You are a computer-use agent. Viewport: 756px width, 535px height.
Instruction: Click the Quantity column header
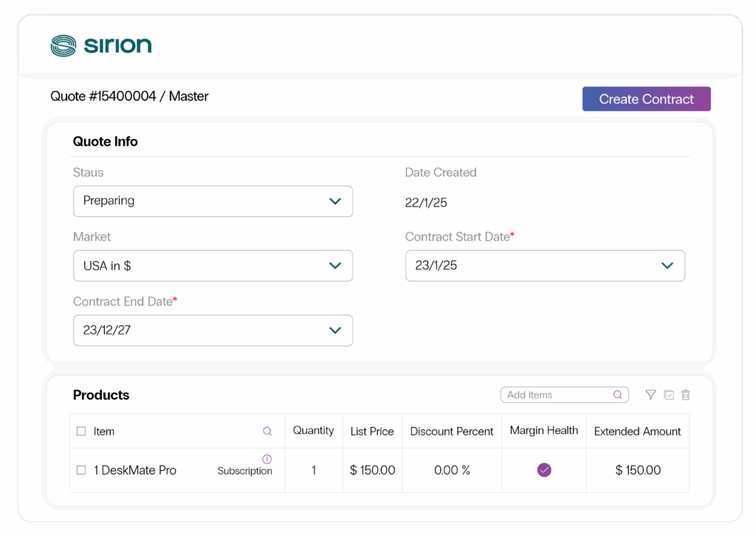coord(313,430)
